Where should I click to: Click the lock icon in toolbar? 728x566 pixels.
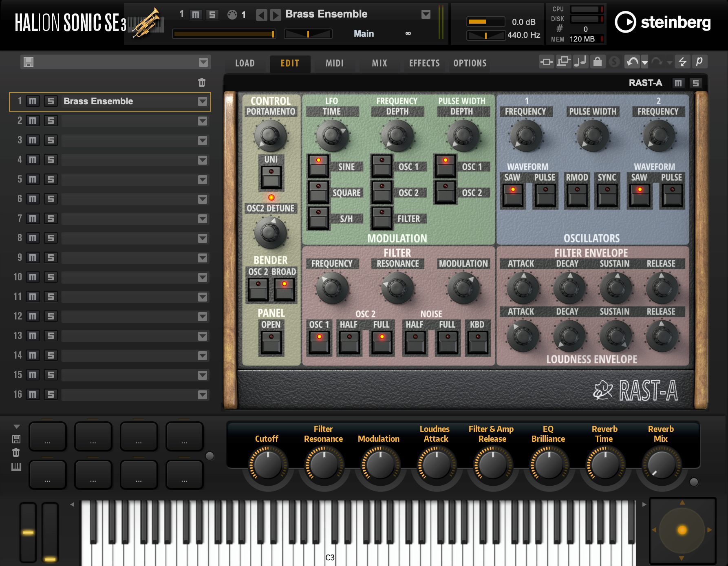pyautogui.click(x=597, y=62)
